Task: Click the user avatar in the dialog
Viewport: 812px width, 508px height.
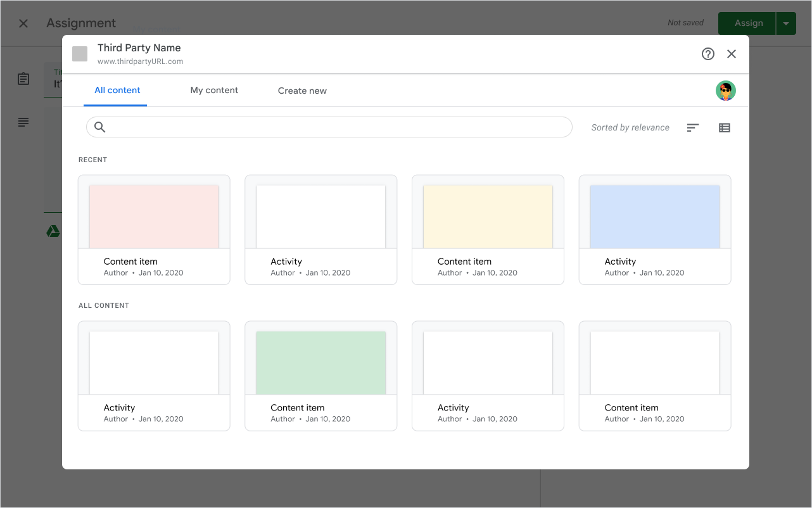Action: click(725, 91)
